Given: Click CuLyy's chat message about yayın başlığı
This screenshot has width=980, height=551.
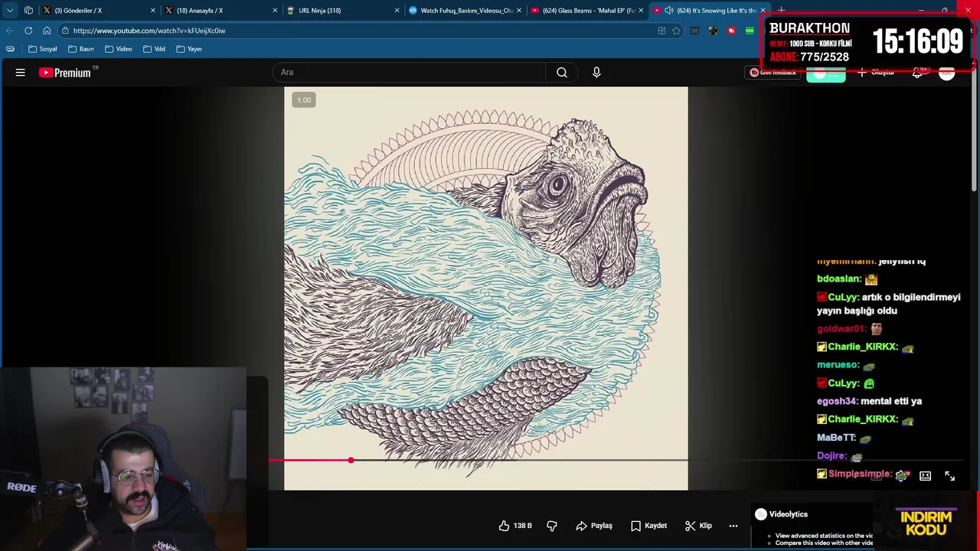Looking at the screenshot, I should [889, 304].
